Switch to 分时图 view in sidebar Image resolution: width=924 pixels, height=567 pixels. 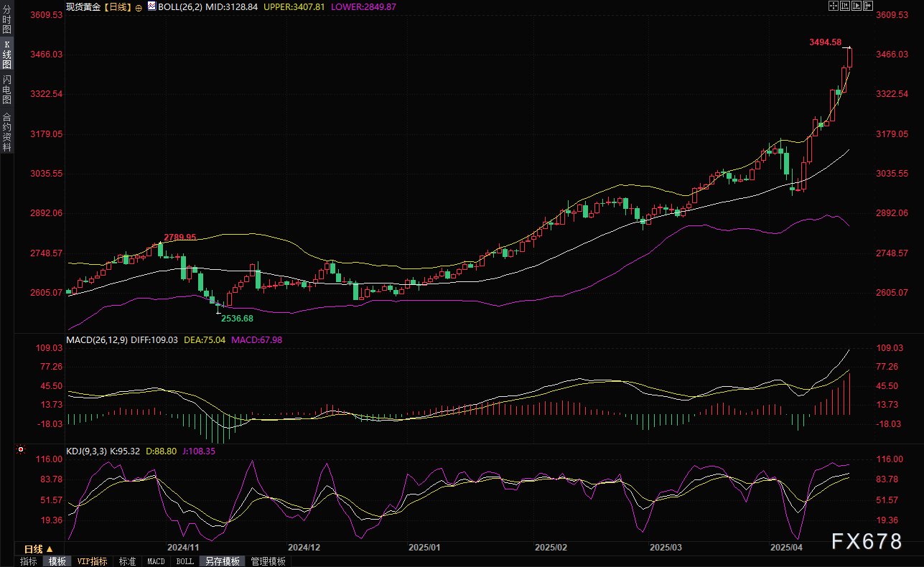[6, 20]
